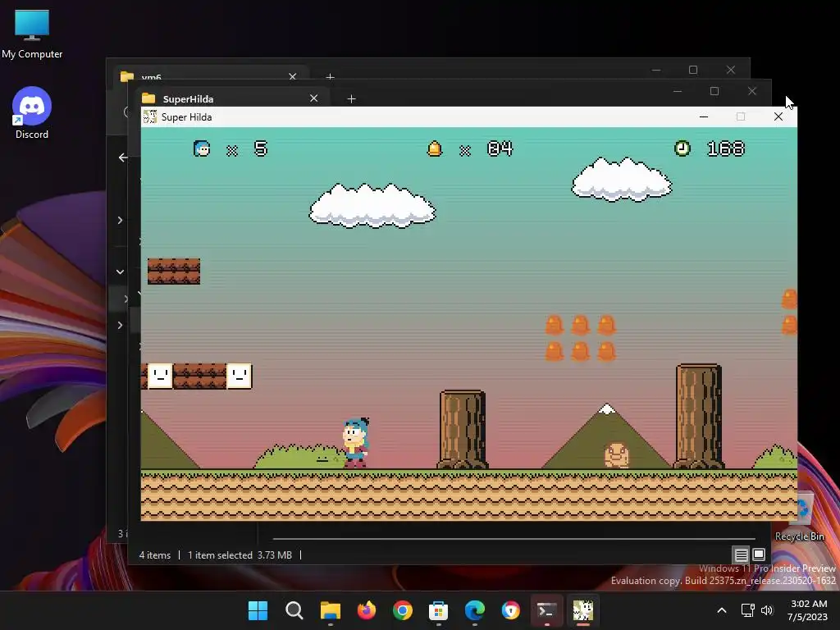Launch Google Chrome from the taskbar

(x=402, y=610)
